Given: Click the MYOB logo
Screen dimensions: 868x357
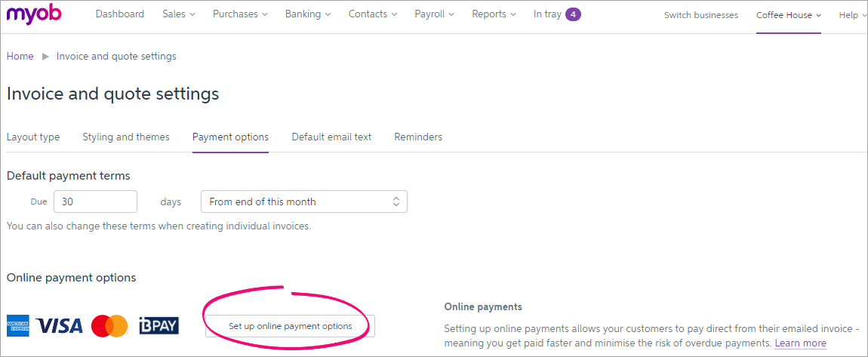Looking at the screenshot, I should click(x=34, y=14).
